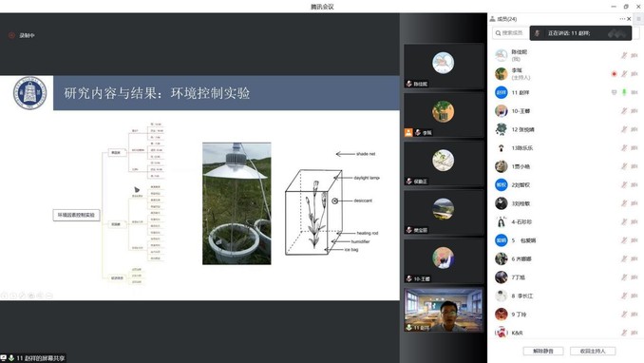Click the members count header 成员(24)
This screenshot has height=363, width=644.
coord(507,19)
